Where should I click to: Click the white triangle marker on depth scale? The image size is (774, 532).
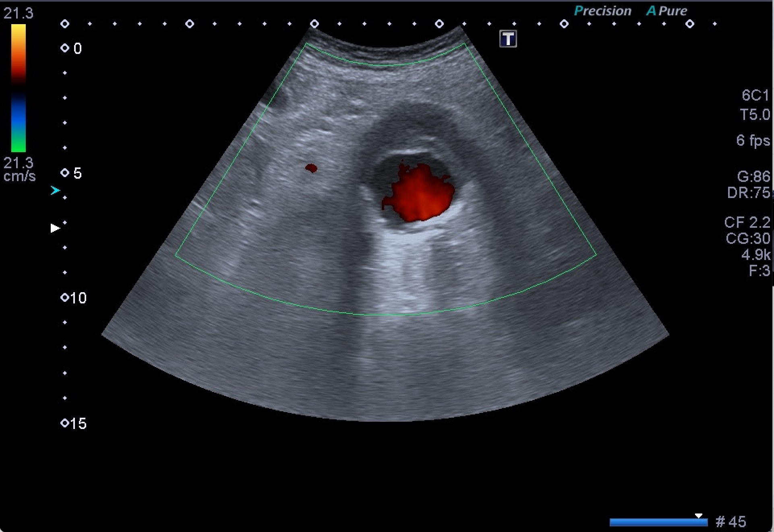pos(55,228)
